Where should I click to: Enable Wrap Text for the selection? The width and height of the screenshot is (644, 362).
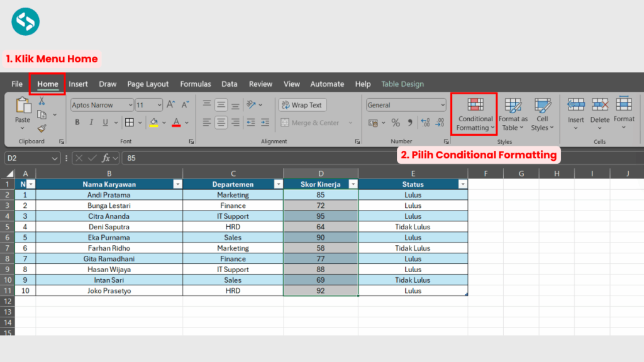302,105
